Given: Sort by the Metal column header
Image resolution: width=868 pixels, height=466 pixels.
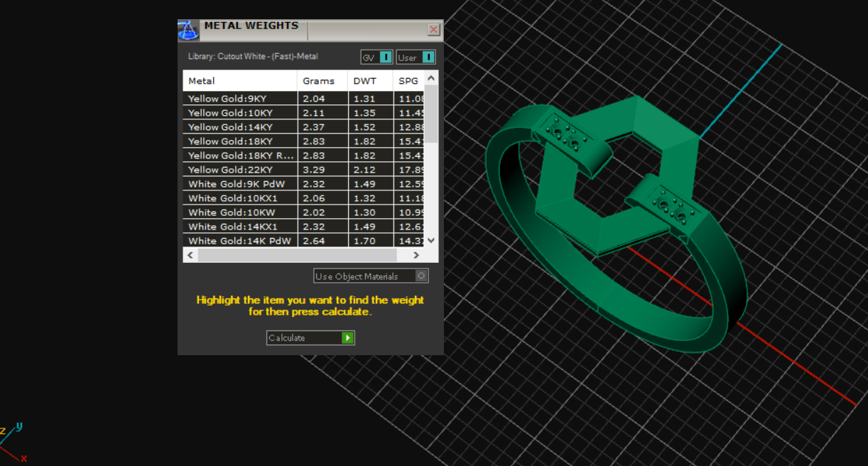Looking at the screenshot, I should (239, 81).
